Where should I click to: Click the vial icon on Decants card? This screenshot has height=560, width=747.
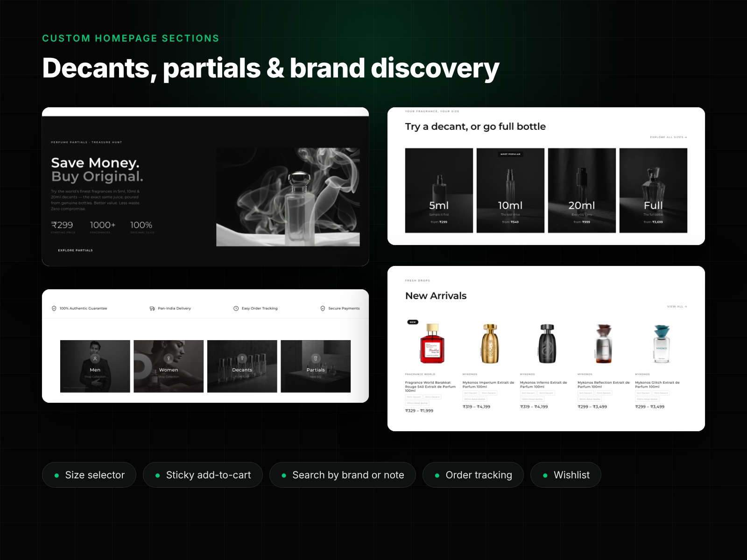point(242,358)
